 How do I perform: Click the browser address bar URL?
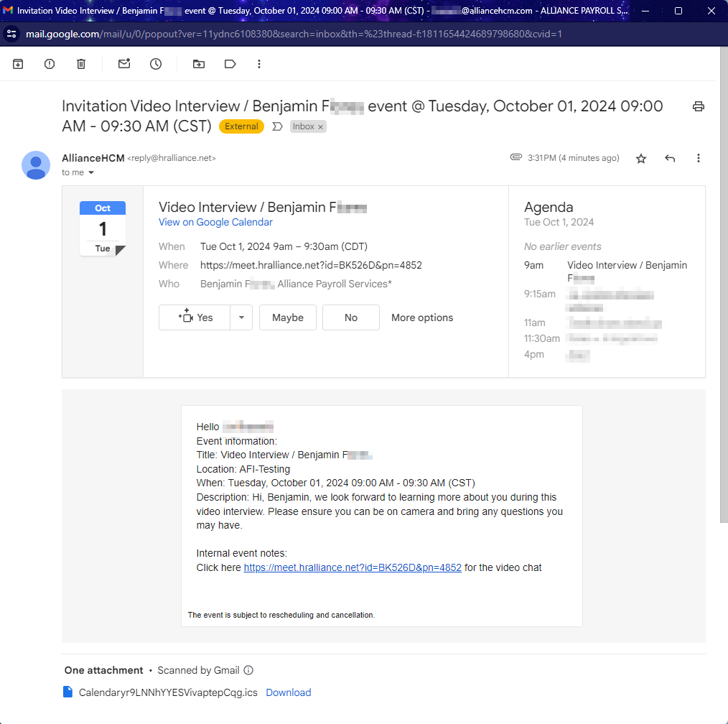[x=294, y=34]
